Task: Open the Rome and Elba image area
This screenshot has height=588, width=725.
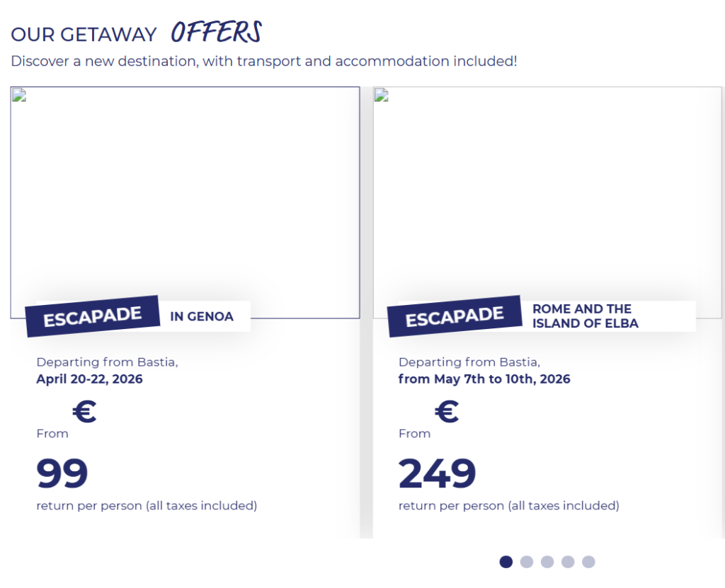Action: [x=547, y=198]
